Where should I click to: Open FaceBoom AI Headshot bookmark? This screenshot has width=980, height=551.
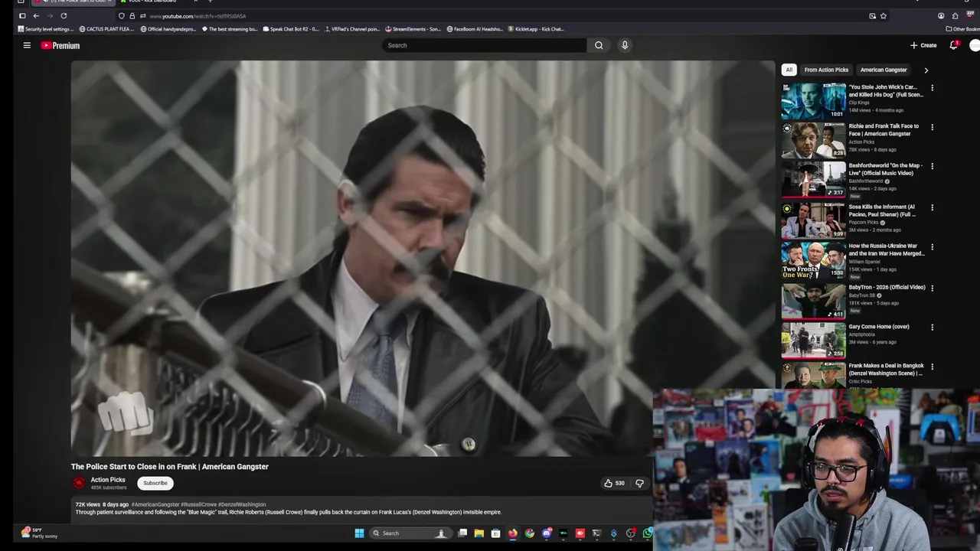tap(475, 29)
